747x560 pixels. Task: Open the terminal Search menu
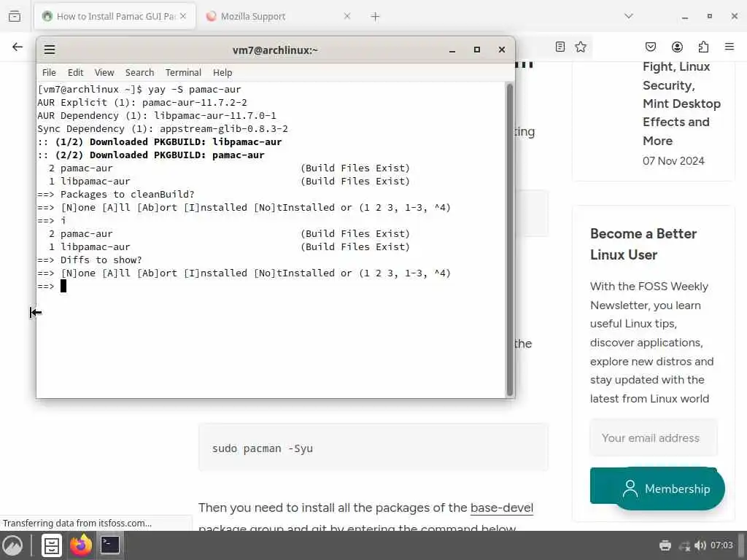139,72
